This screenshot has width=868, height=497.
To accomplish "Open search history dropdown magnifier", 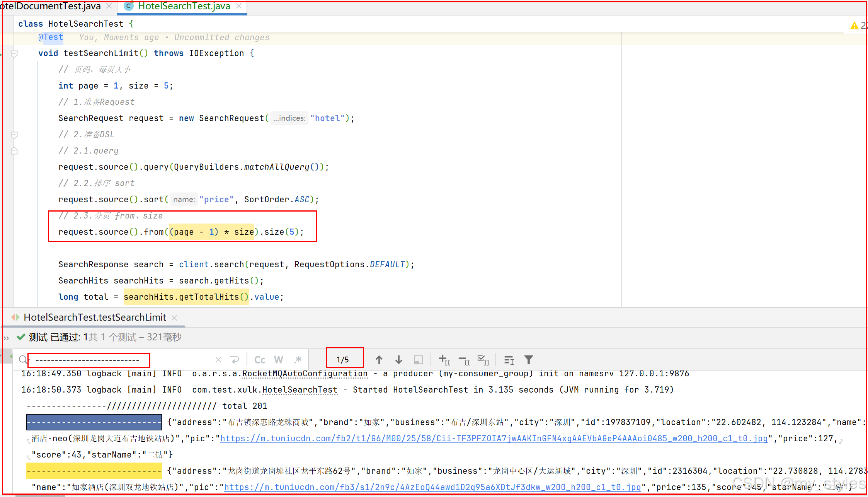I will [x=23, y=360].
